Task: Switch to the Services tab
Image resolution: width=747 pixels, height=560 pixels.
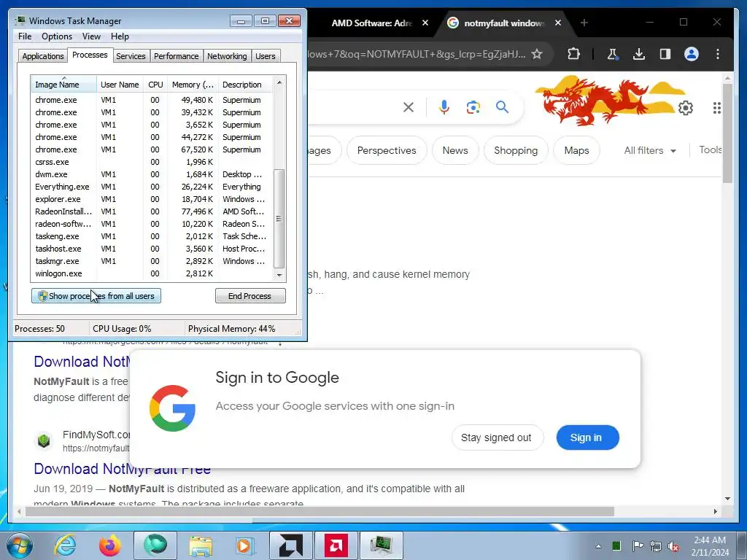Action: pyautogui.click(x=131, y=56)
